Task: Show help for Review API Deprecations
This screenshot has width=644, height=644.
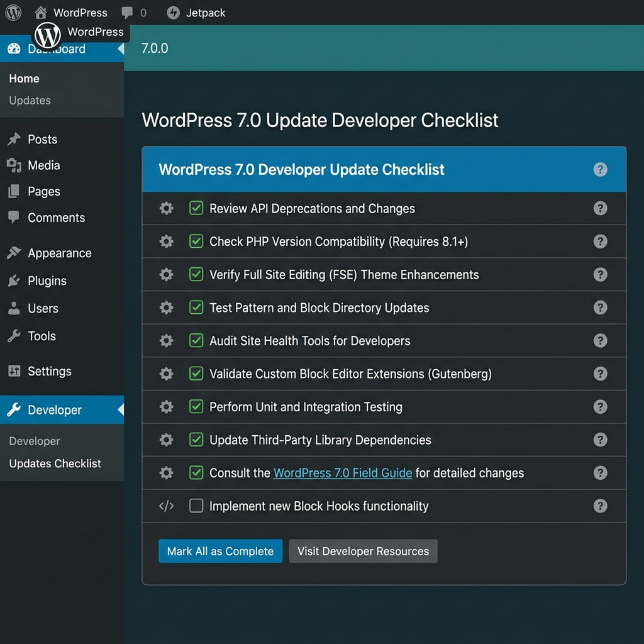Action: [600, 208]
